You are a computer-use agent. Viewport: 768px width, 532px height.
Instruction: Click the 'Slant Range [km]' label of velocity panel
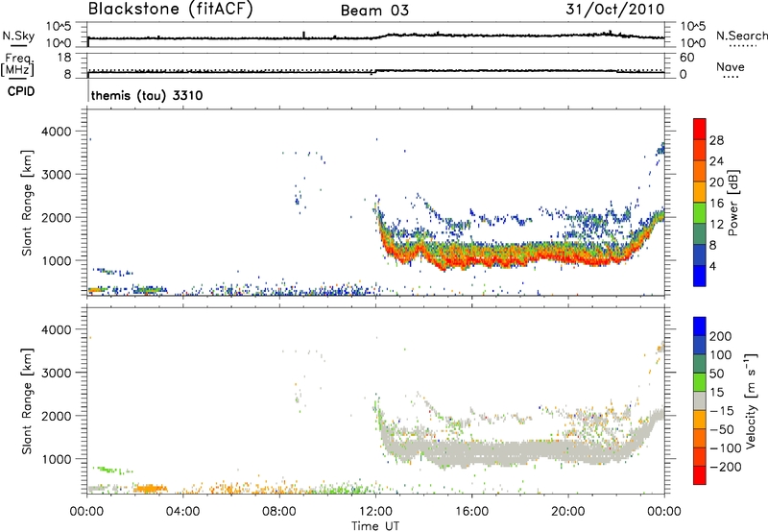27,401
